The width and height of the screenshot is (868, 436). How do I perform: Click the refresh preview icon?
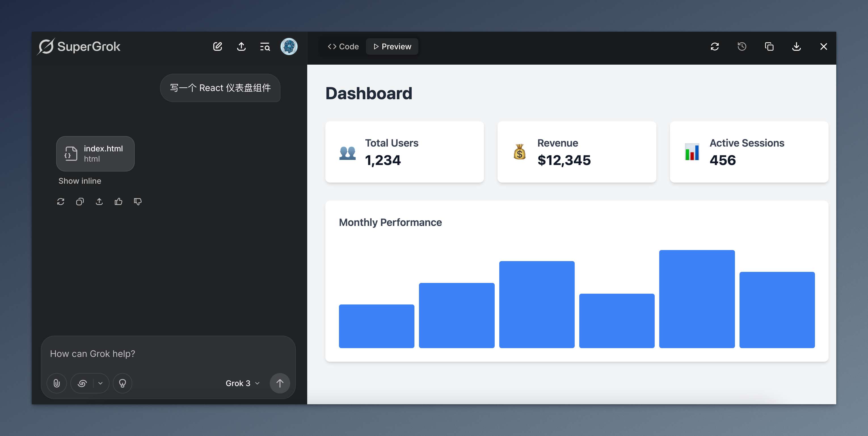click(x=715, y=46)
